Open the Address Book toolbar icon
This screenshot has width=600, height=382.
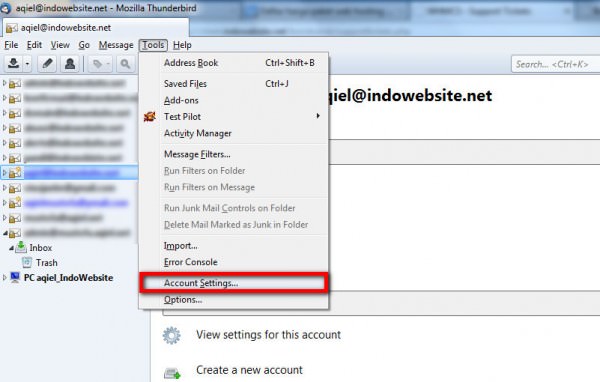coord(70,64)
